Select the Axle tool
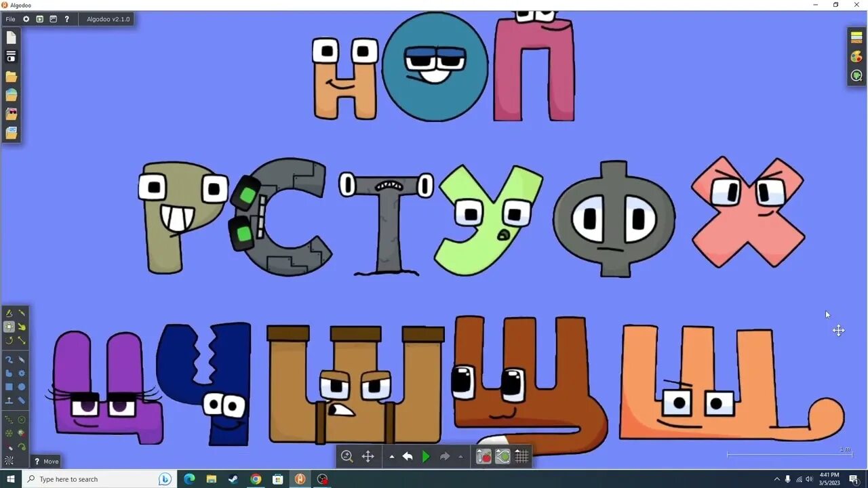The image size is (868, 488). click(9, 433)
